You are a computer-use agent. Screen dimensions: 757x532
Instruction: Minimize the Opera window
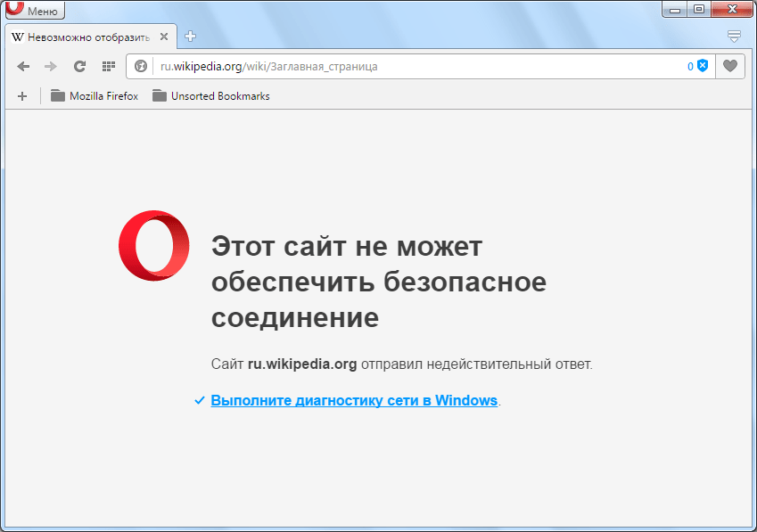pyautogui.click(x=675, y=9)
